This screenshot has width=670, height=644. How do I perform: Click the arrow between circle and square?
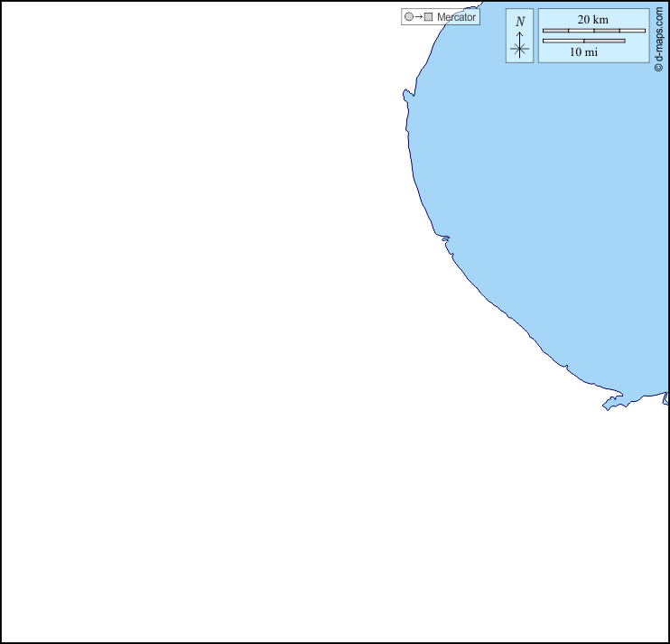419,17
